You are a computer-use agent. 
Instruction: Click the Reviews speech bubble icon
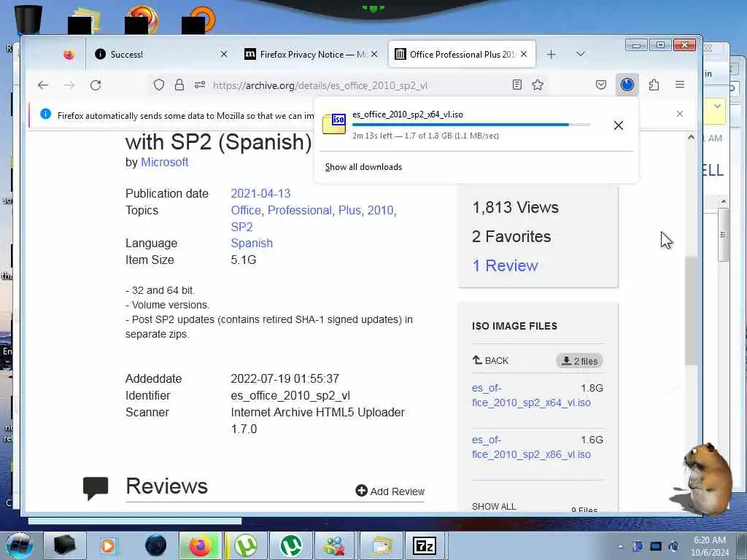(96, 488)
